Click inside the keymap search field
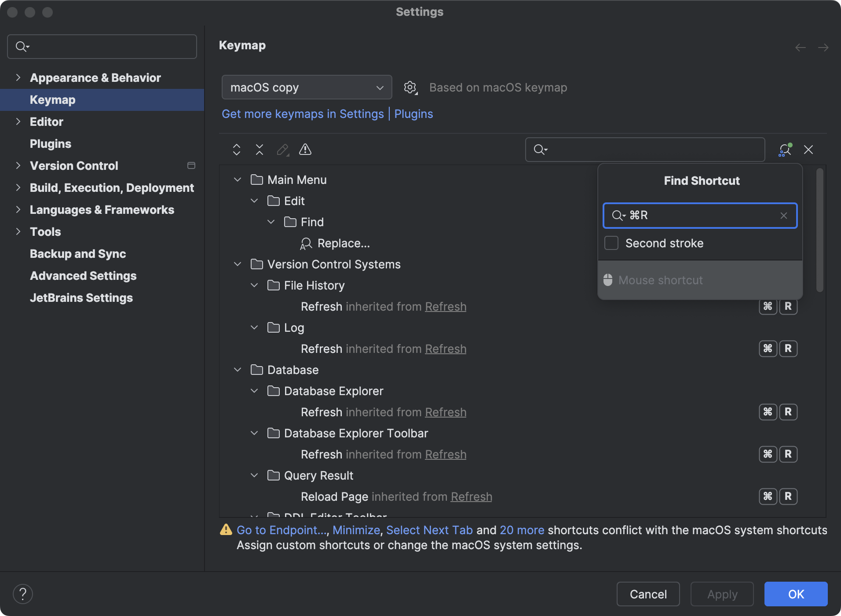This screenshot has width=841, height=616. (x=645, y=150)
